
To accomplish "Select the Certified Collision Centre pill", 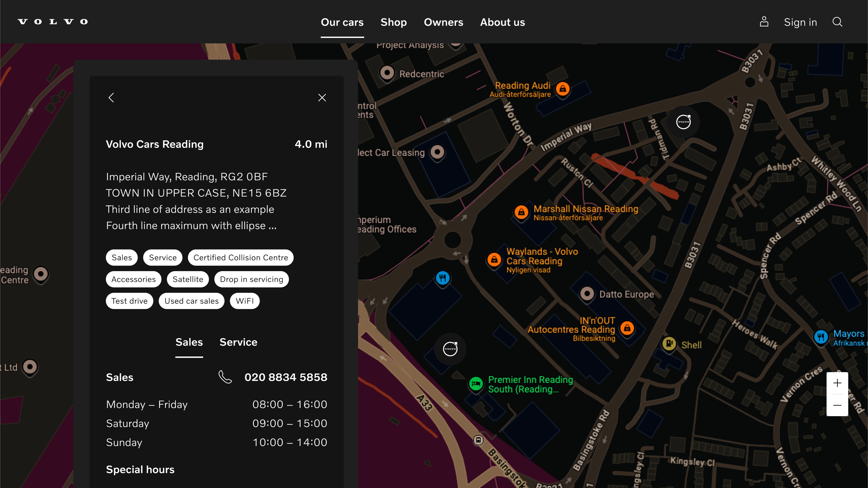I will click(x=240, y=257).
